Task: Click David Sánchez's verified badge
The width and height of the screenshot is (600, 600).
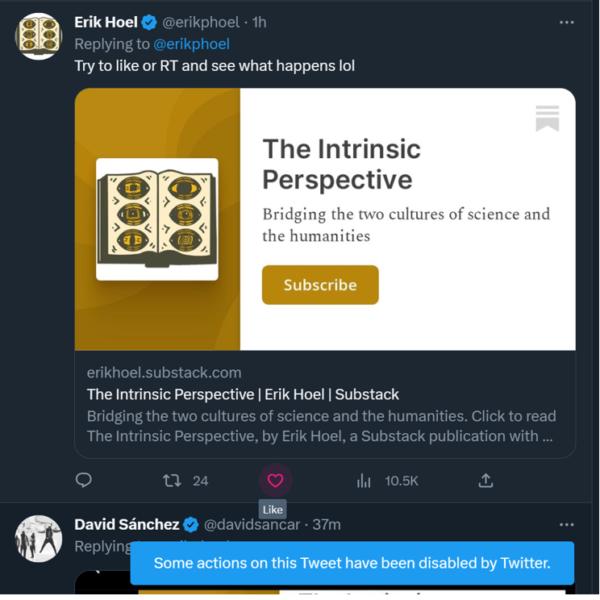Action: coord(191,525)
